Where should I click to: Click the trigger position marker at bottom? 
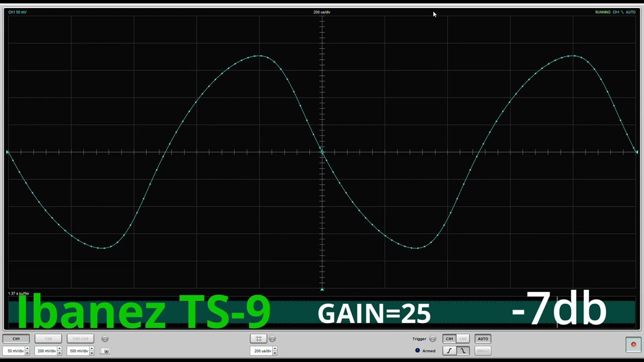[x=322, y=289]
